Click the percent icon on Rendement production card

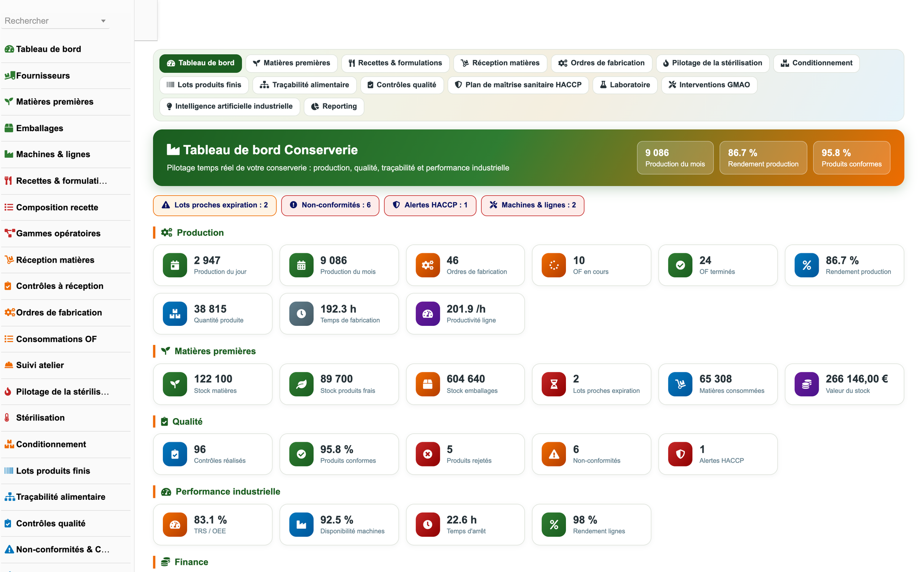(806, 265)
